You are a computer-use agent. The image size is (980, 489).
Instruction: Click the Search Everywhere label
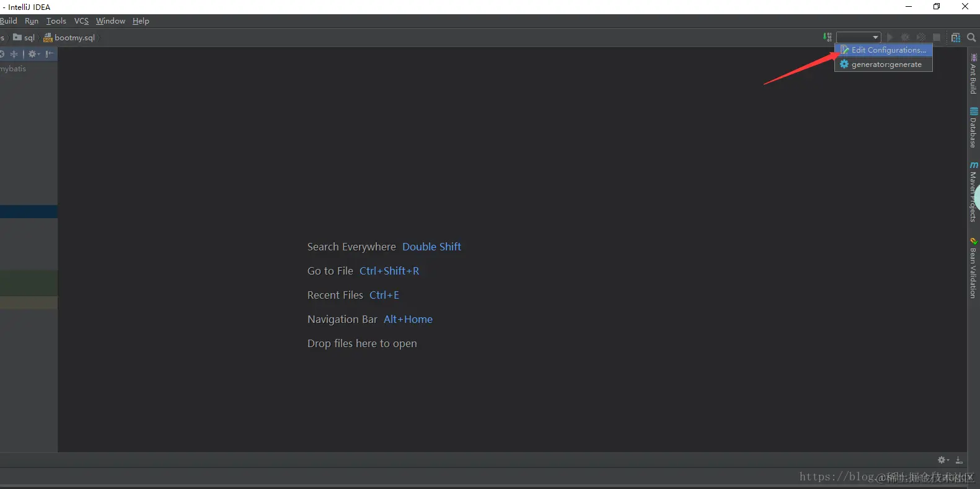pyautogui.click(x=351, y=247)
